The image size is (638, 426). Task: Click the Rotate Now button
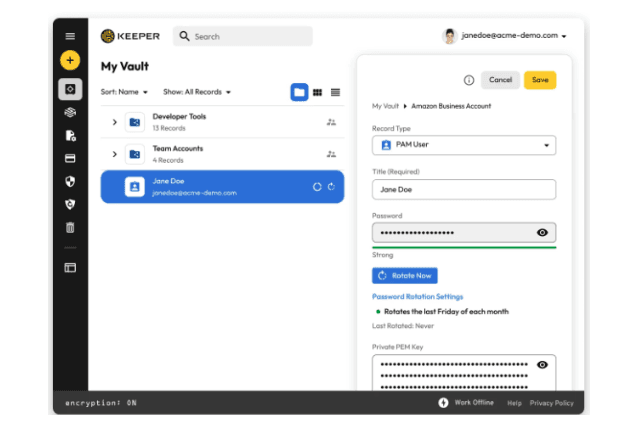coord(404,275)
